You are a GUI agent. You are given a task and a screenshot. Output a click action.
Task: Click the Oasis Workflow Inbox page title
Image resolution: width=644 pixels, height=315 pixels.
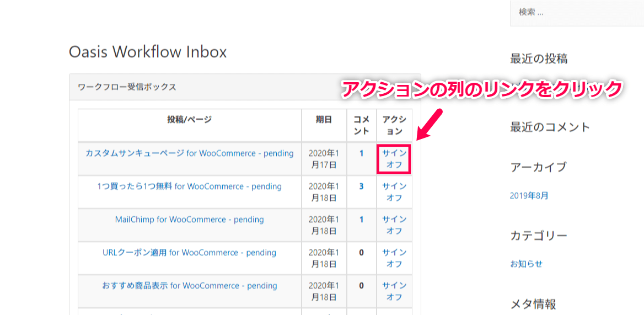click(x=148, y=52)
